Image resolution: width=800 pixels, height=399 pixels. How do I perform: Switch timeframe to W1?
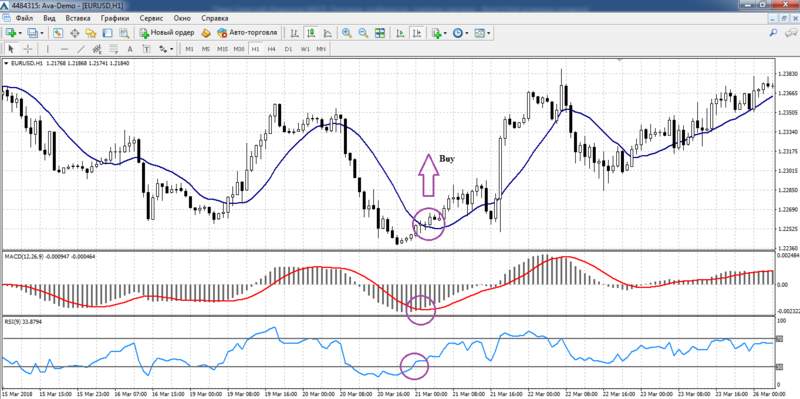(305, 49)
